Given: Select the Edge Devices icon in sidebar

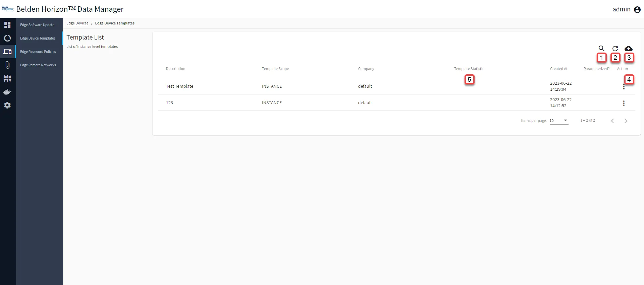Looking at the screenshot, I should tap(7, 52).
